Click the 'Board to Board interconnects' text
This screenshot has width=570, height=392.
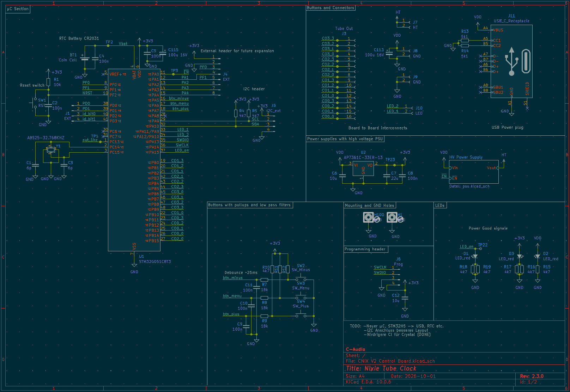click(378, 128)
